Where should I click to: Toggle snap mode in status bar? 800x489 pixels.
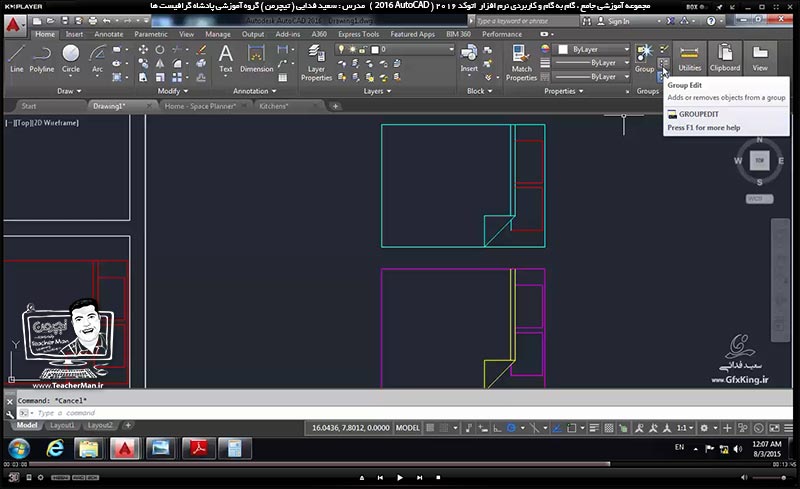pos(444,428)
